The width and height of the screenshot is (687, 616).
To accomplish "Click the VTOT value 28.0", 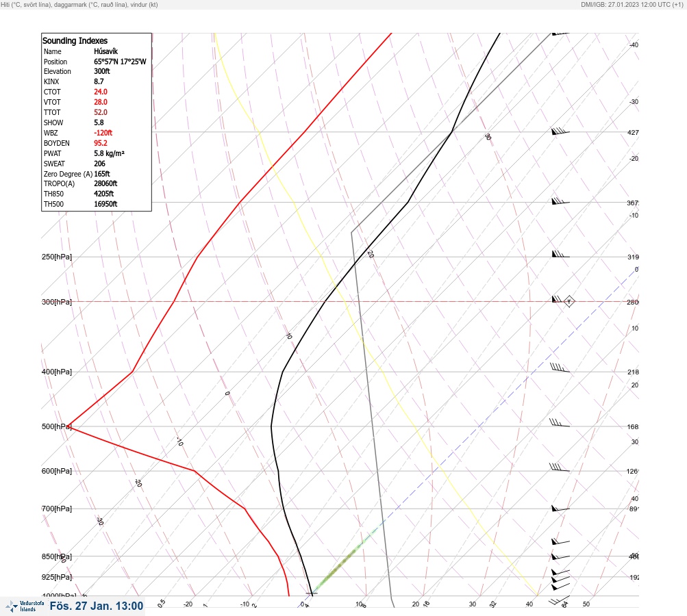I will tap(100, 102).
